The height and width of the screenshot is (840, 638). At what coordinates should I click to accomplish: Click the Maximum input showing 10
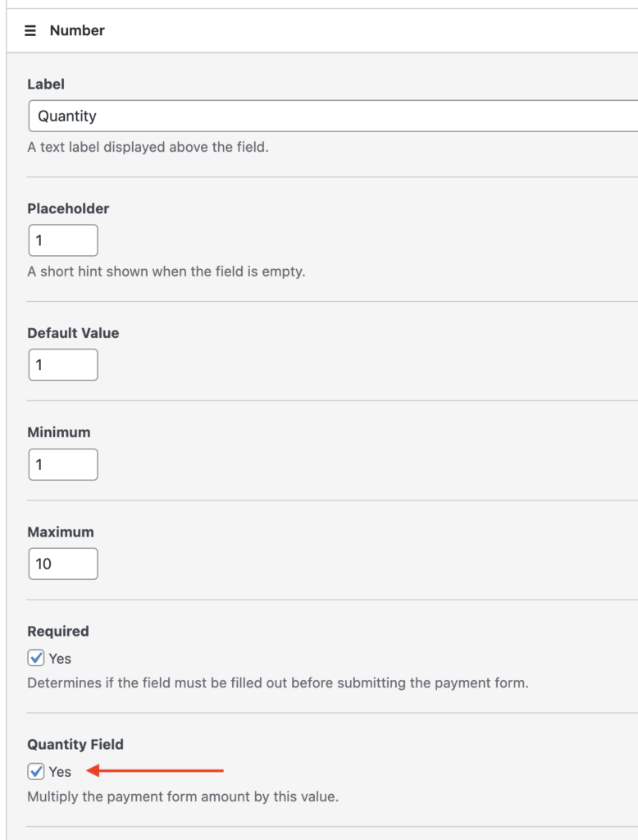coord(62,564)
